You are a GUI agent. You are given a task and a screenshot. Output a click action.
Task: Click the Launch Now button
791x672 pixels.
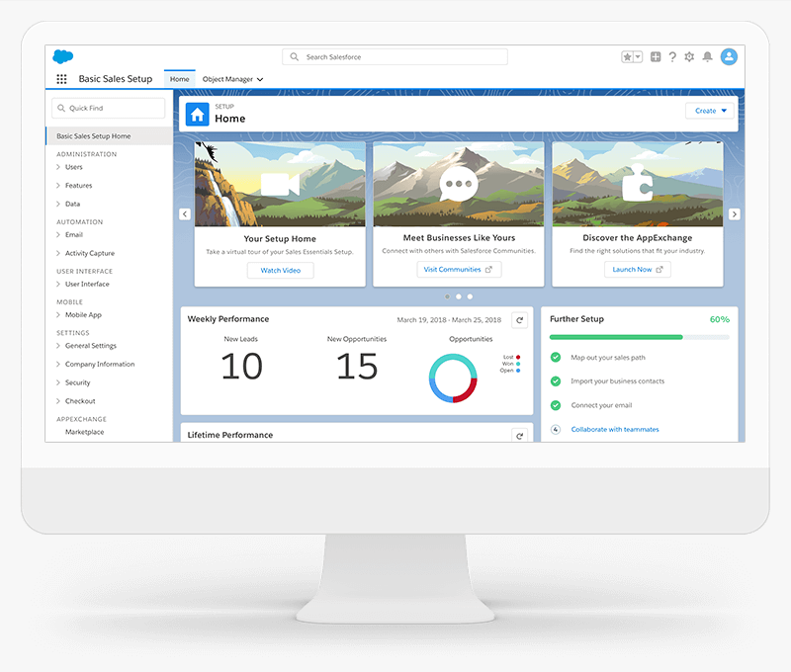tap(638, 269)
